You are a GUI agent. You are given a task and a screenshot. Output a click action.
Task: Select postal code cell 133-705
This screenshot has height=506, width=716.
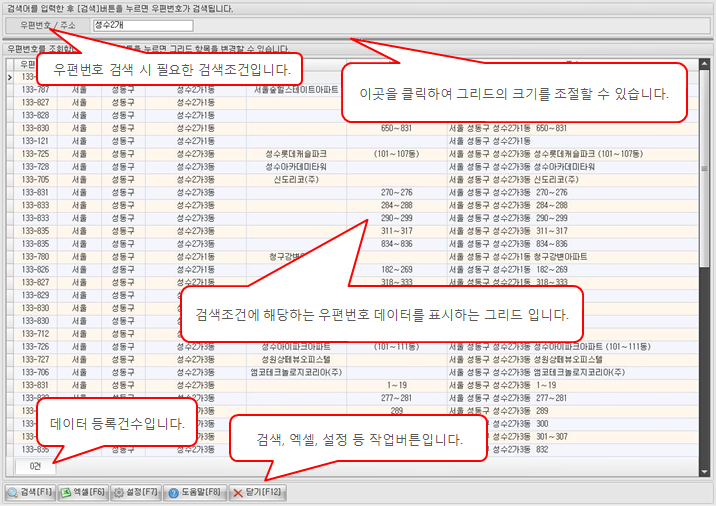pyautogui.click(x=35, y=179)
